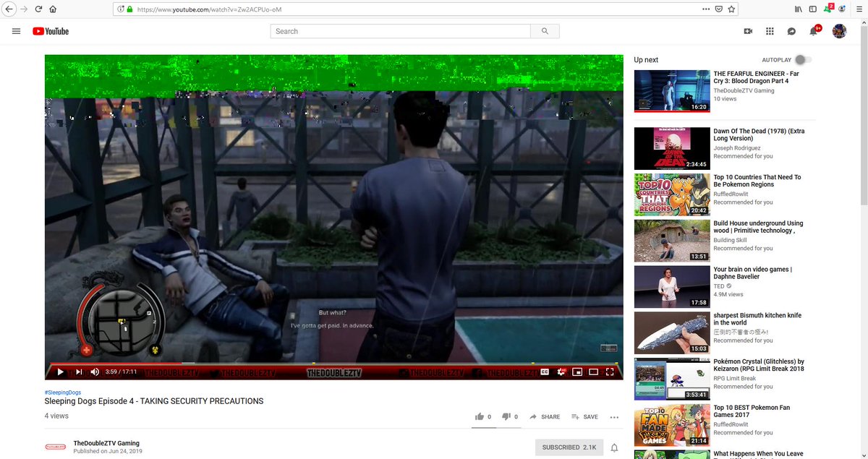Open sharpest Bismuth kitchen knife video title
This screenshot has height=459, width=868.
tap(757, 319)
